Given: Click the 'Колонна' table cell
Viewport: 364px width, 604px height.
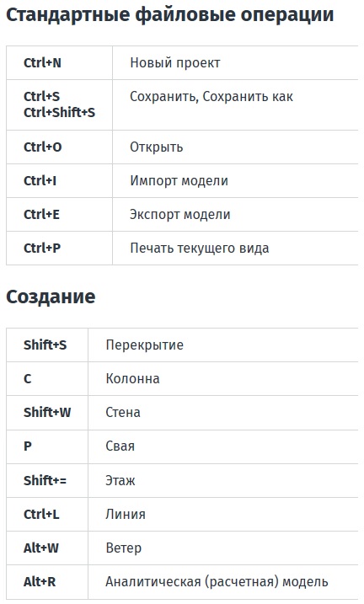Looking at the screenshot, I should pyautogui.click(x=223, y=378).
